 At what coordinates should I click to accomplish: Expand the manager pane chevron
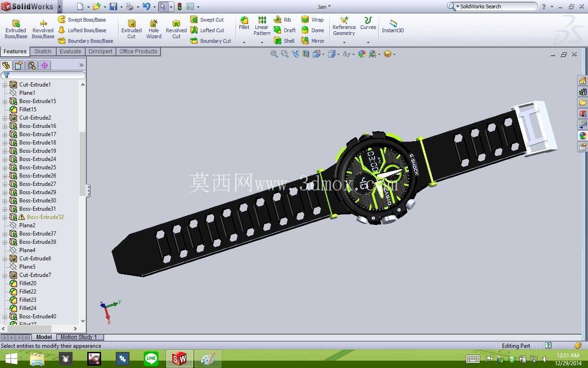tap(81, 65)
